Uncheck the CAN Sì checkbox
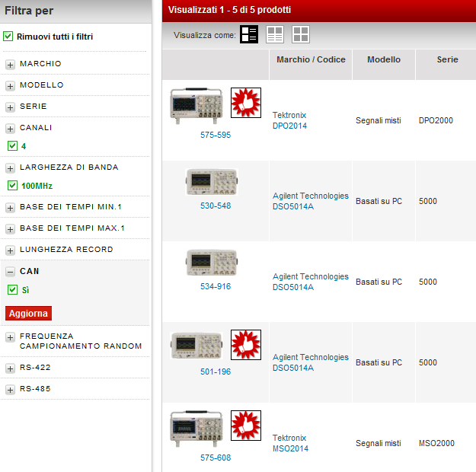The image size is (476, 472). pos(11,290)
